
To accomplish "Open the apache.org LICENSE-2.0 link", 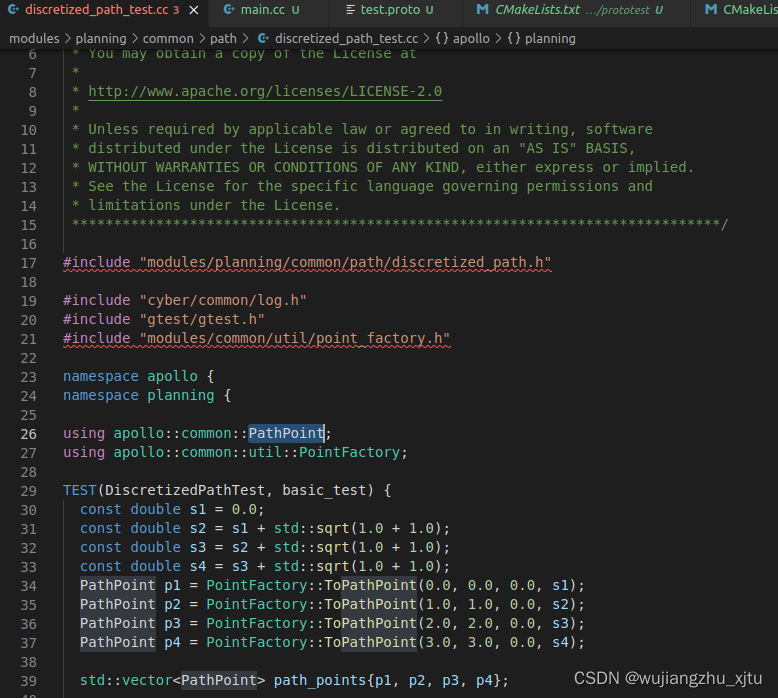I will (x=265, y=91).
